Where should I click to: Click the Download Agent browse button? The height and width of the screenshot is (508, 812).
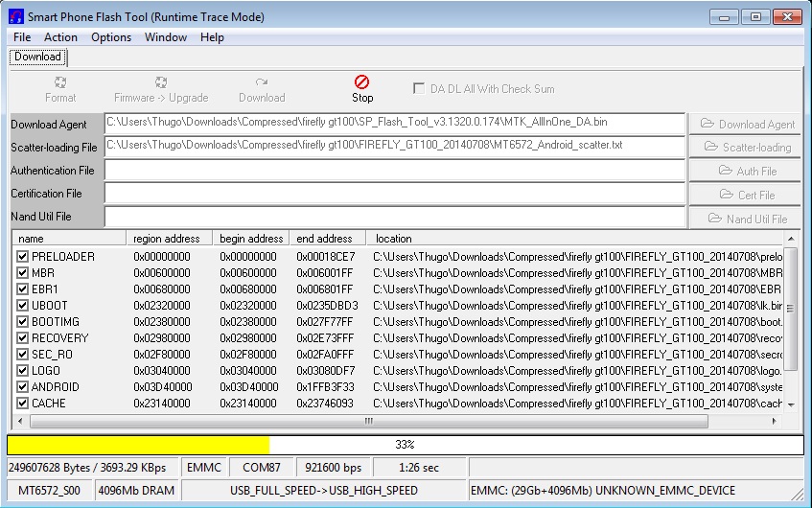click(x=745, y=124)
